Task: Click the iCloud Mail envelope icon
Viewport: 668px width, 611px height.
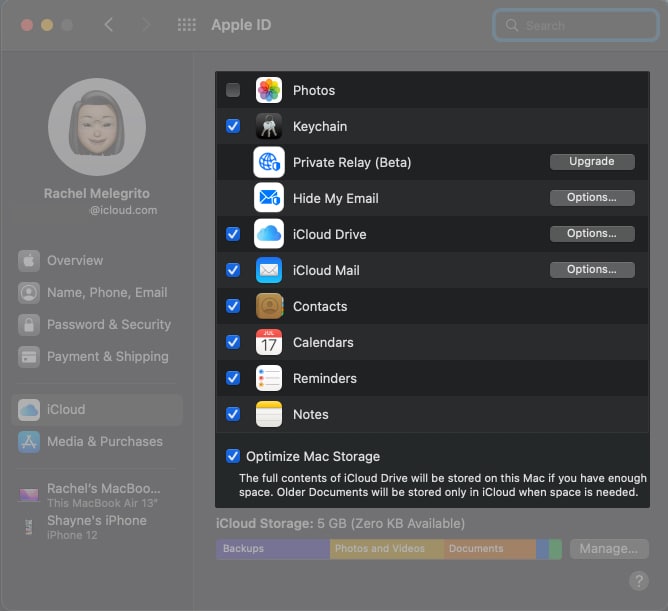Action: 269,270
